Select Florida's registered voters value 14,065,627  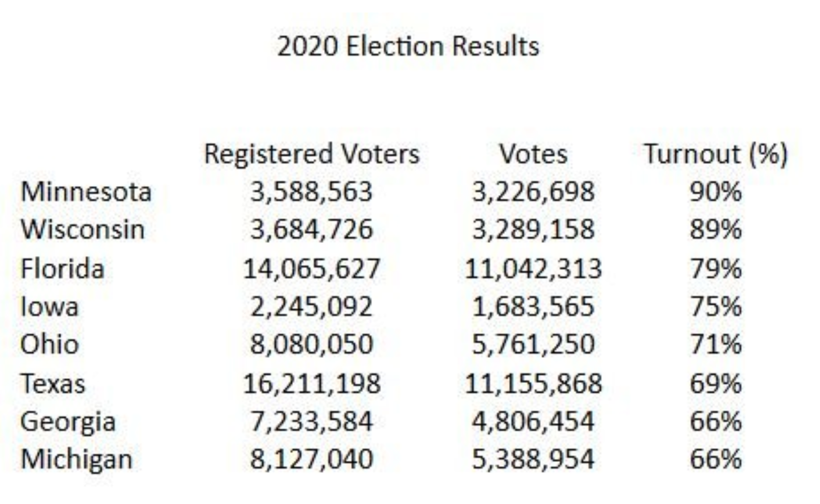tap(311, 268)
